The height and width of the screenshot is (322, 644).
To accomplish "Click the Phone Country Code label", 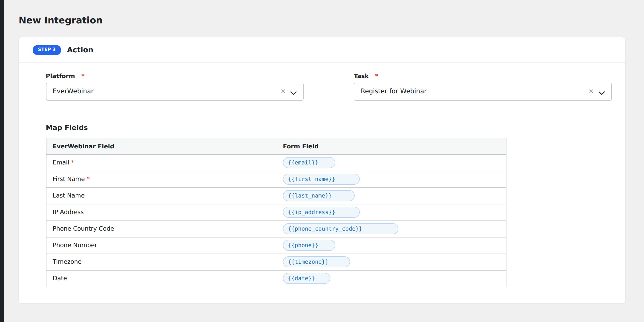I will tap(83, 229).
